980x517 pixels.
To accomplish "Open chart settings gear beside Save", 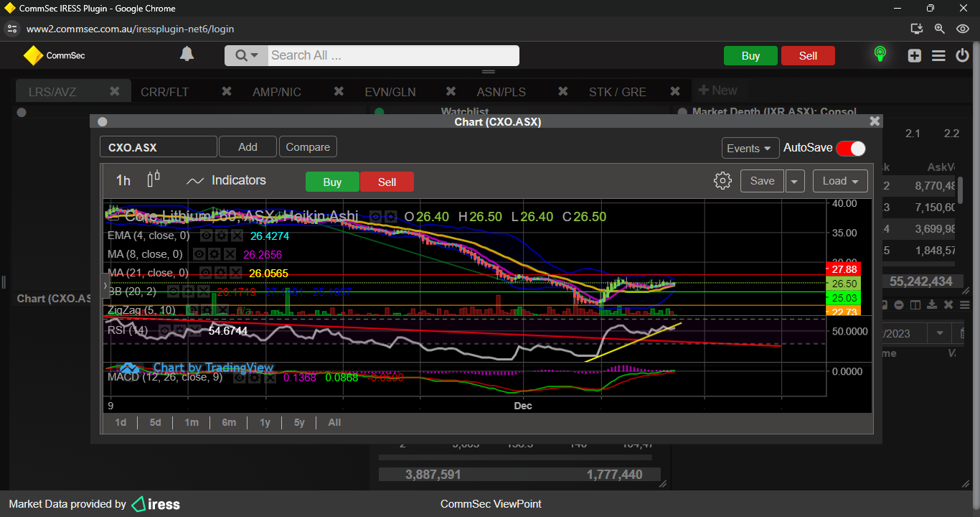I will coord(722,181).
